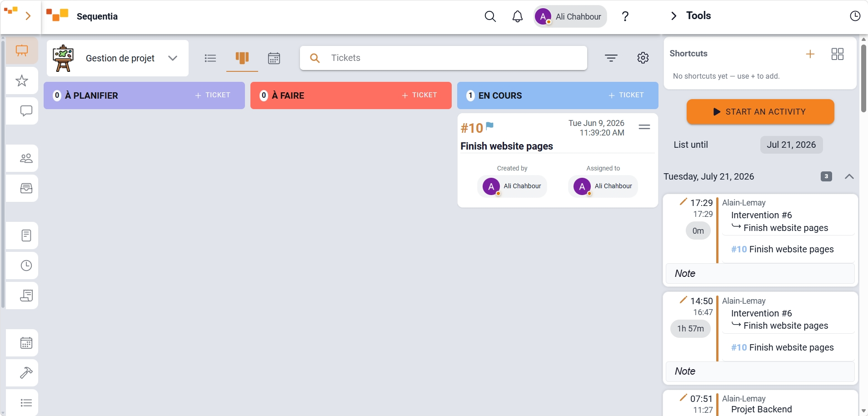The image size is (868, 416).
Task: Open invoice scroll sidebar icon
Action: point(26,296)
